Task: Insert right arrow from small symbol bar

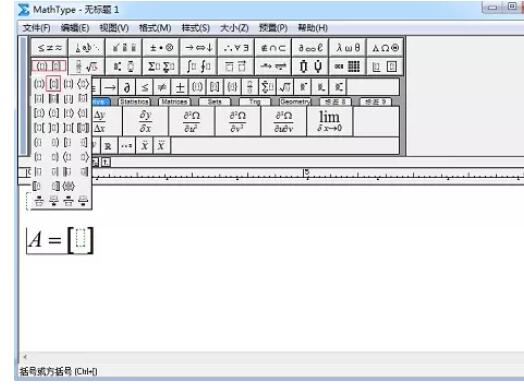Action: (x=110, y=87)
